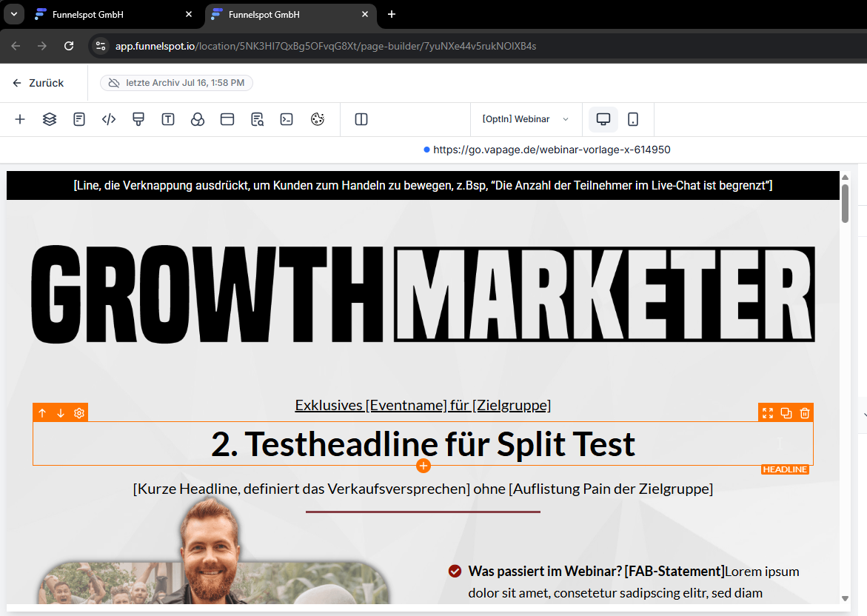Click the black scarcity line banner text
The height and width of the screenshot is (616, 867).
(423, 185)
